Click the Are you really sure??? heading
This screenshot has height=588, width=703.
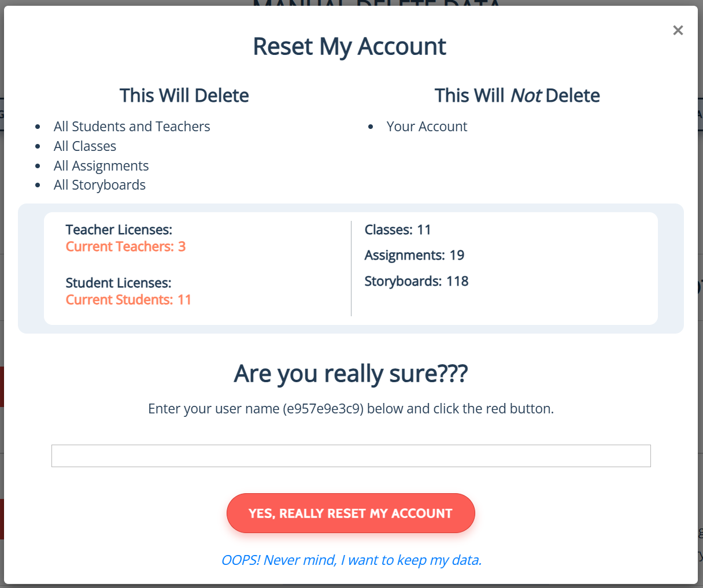(351, 373)
